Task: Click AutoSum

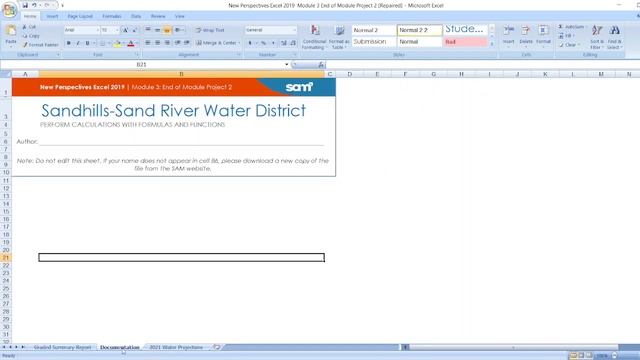Action: (x=572, y=27)
